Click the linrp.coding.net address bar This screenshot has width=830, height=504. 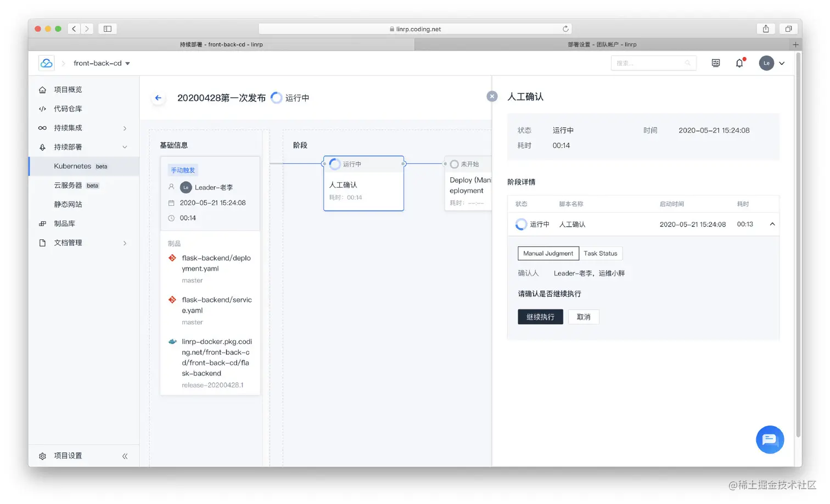pyautogui.click(x=415, y=29)
